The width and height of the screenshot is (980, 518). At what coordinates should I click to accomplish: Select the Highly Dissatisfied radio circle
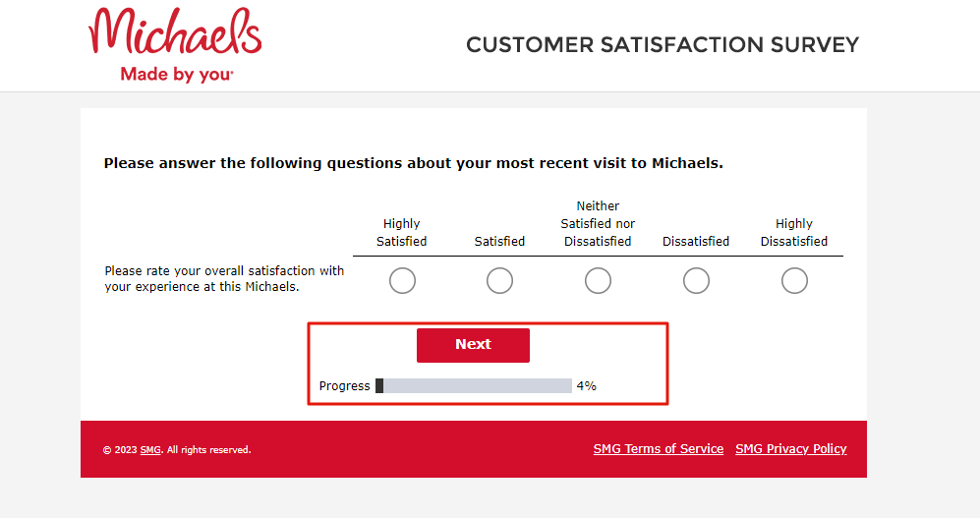click(794, 280)
